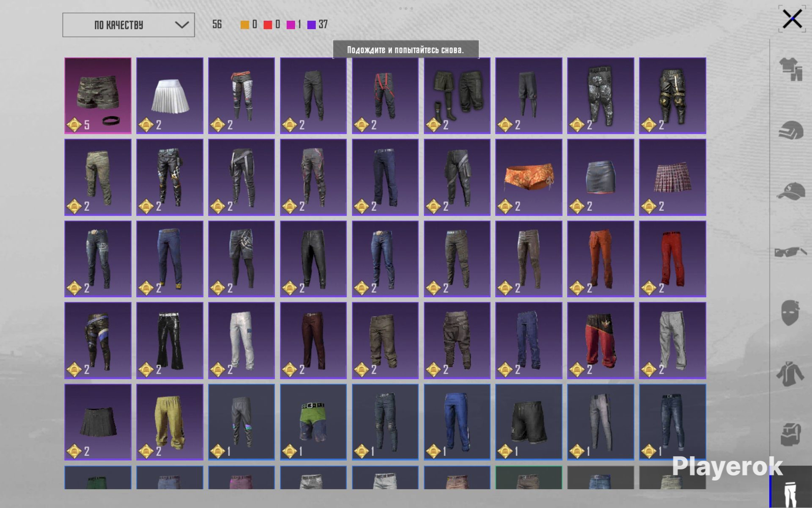
Task: Choose black pants with blue stripes
Action: click(x=98, y=340)
